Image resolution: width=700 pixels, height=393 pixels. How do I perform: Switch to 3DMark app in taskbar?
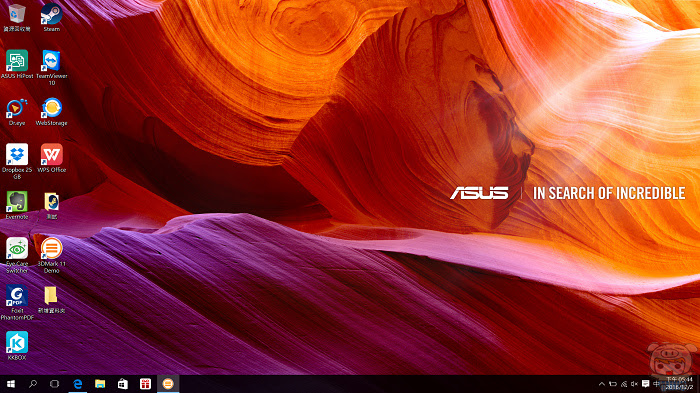pos(168,384)
